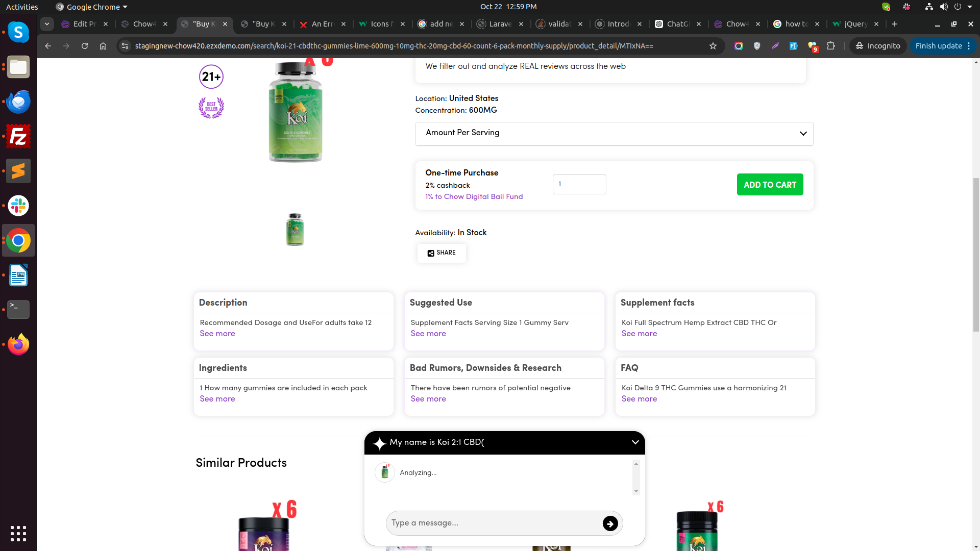Click the chat send arrow button
This screenshot has height=551, width=980.
click(610, 523)
